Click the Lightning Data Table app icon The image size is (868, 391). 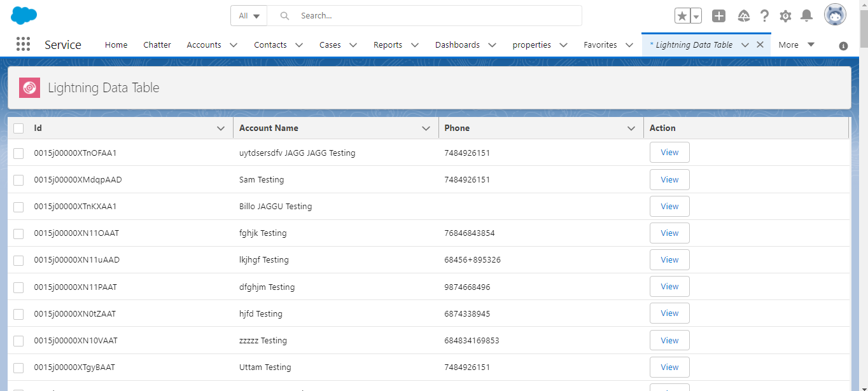[29, 87]
